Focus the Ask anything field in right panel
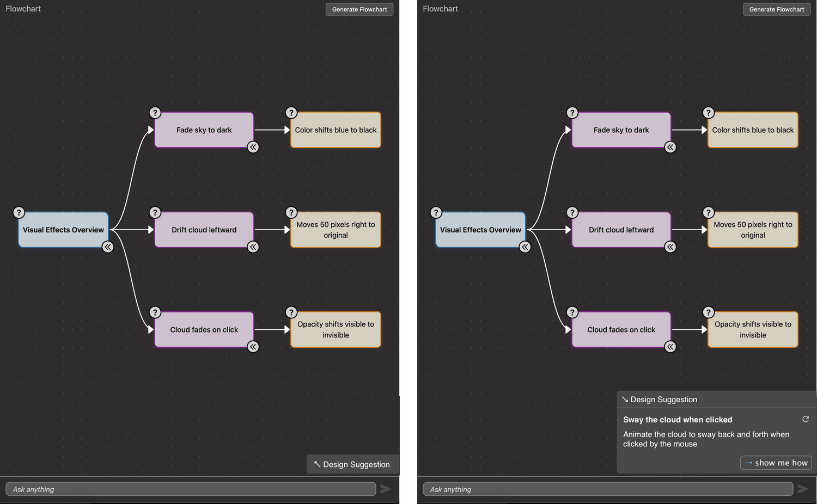817x504 pixels. (608, 489)
